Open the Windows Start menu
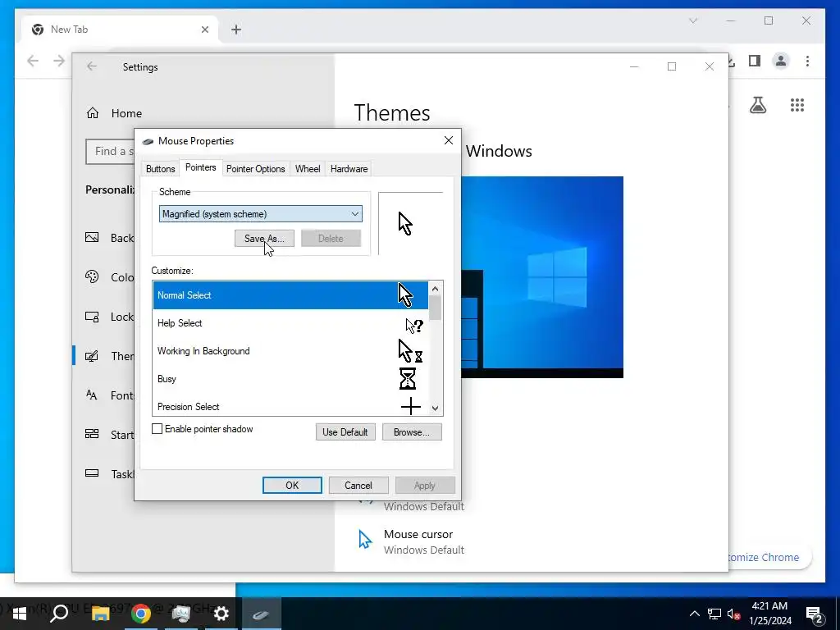 click(x=20, y=614)
